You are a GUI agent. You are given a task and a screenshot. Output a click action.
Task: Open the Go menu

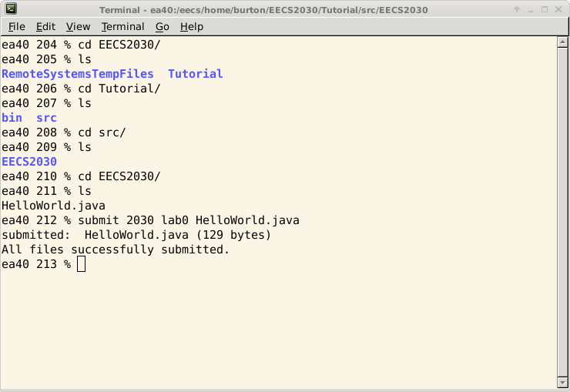[x=163, y=26]
